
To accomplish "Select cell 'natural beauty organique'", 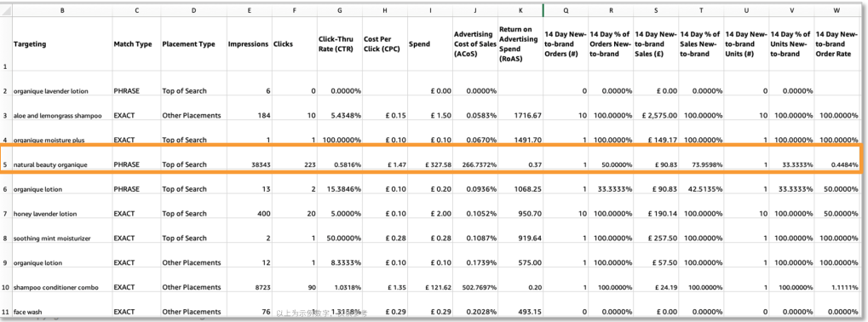I will click(x=50, y=165).
